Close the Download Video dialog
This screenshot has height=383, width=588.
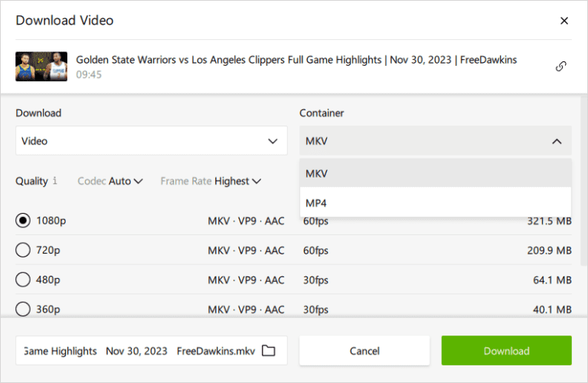pyautogui.click(x=564, y=21)
